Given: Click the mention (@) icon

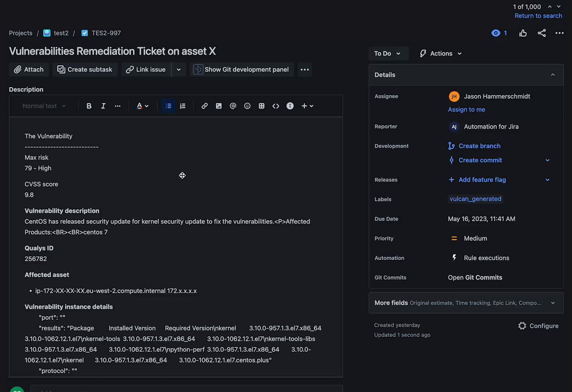Looking at the screenshot, I should tap(233, 106).
